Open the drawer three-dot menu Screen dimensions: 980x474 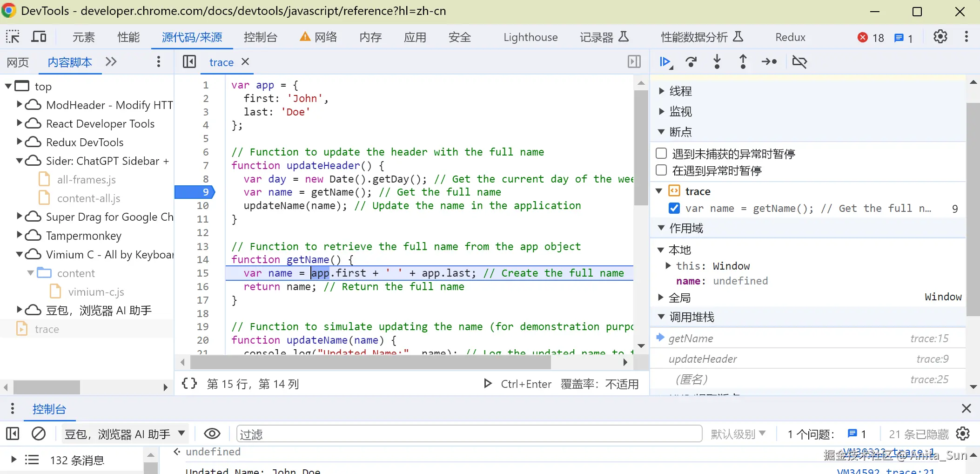pyautogui.click(x=13, y=409)
